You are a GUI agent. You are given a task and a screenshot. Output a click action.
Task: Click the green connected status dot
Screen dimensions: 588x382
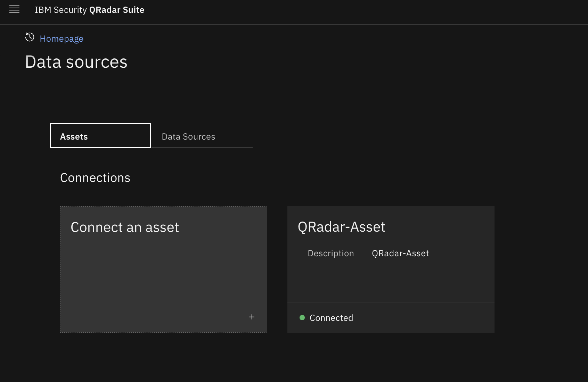302,317
